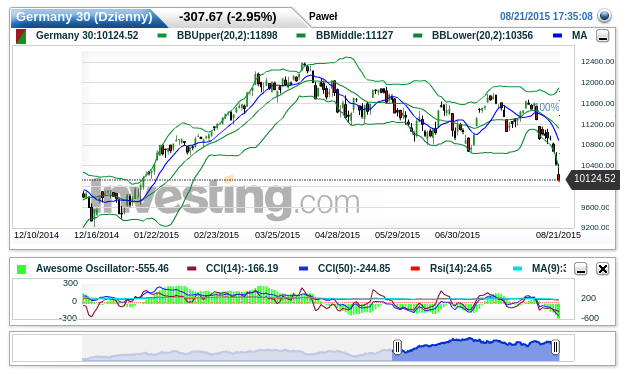Click the 300 oscillator axis label
The image size is (626, 374).
[x=70, y=283]
